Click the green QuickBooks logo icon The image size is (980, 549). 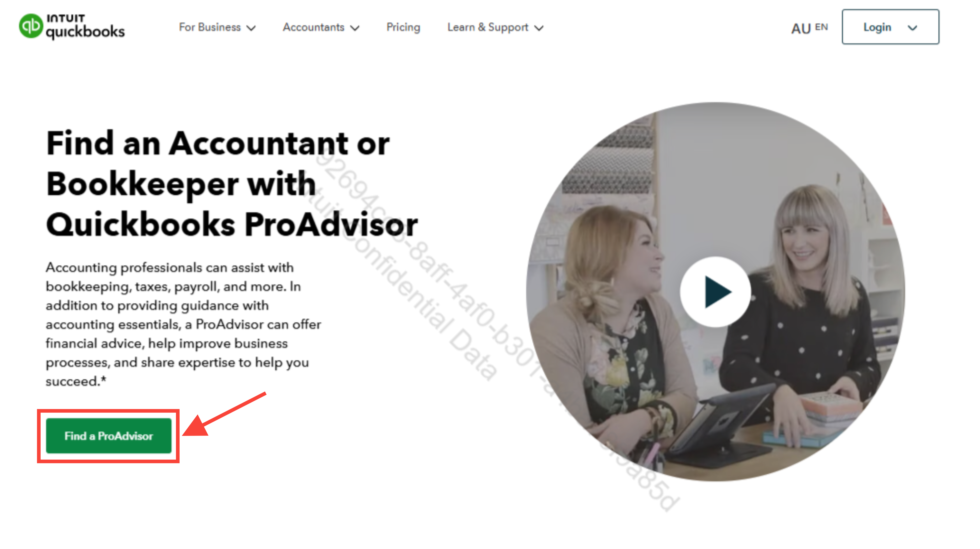tap(31, 26)
